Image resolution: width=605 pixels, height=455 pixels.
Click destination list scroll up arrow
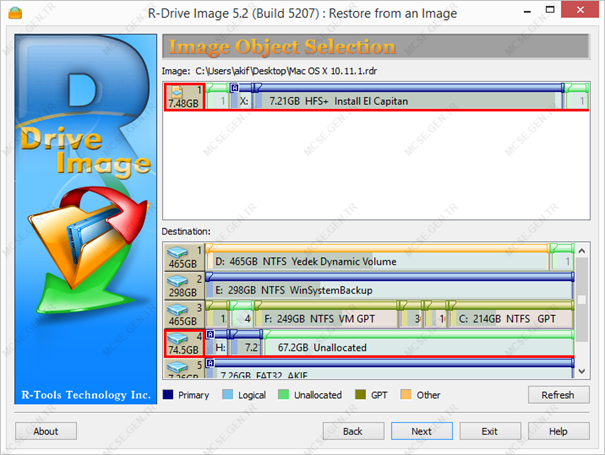(x=582, y=251)
